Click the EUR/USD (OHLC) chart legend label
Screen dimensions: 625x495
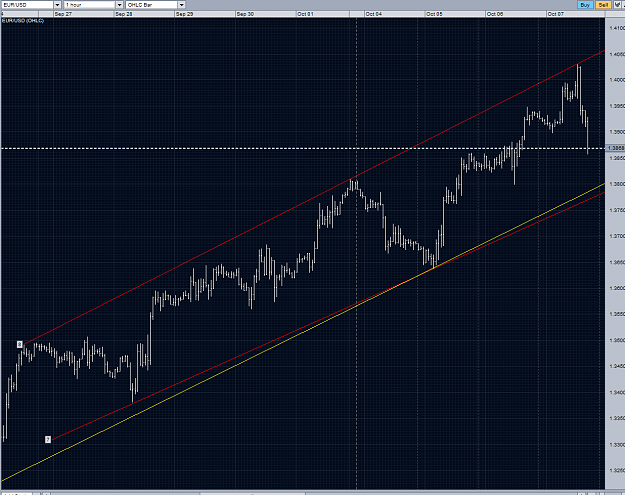click(23, 21)
